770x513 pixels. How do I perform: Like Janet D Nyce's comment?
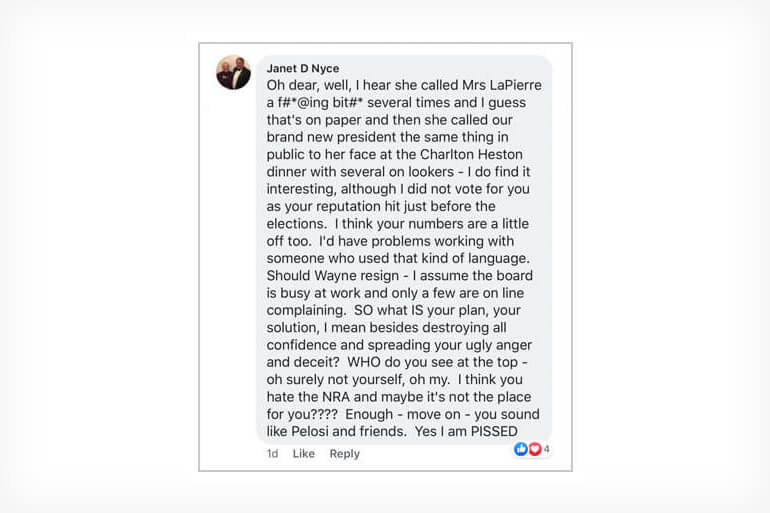tap(303, 454)
